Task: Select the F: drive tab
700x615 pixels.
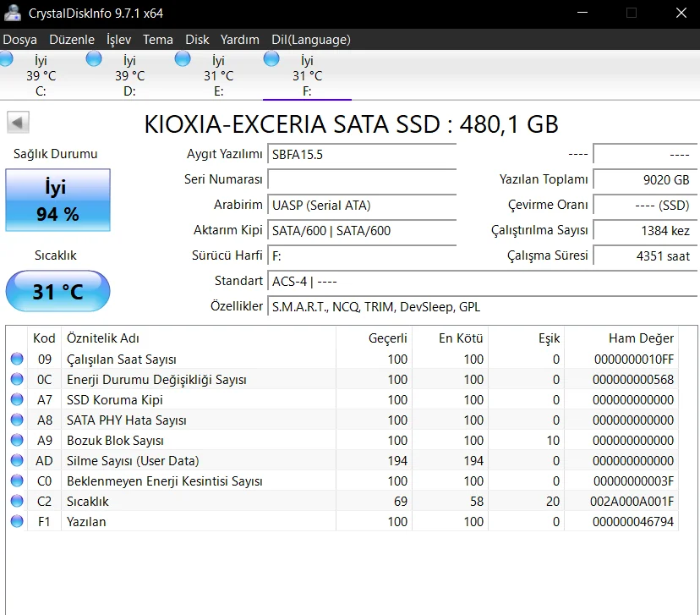Action: point(307,75)
